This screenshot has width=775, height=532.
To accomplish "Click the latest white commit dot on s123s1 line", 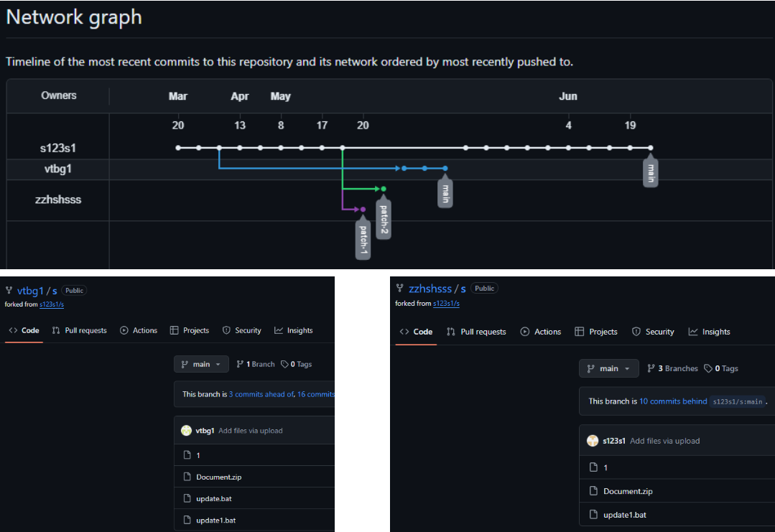I will click(x=651, y=148).
